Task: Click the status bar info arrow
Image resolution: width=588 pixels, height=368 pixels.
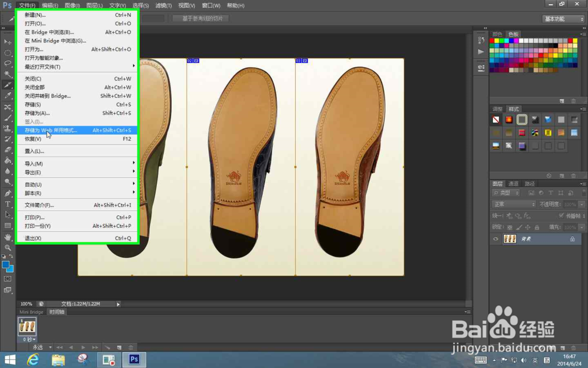Action: [118, 304]
